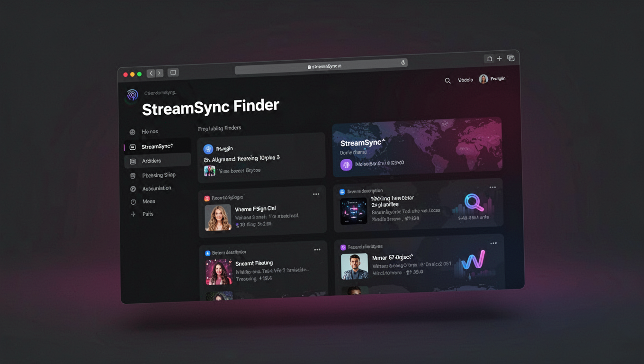This screenshot has height=364, width=644.
Task: Click the Vbdolo link in the top bar
Action: tap(465, 80)
